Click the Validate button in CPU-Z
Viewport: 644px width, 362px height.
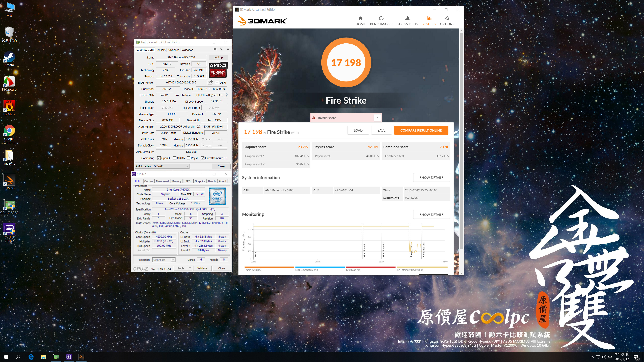pos(202,268)
